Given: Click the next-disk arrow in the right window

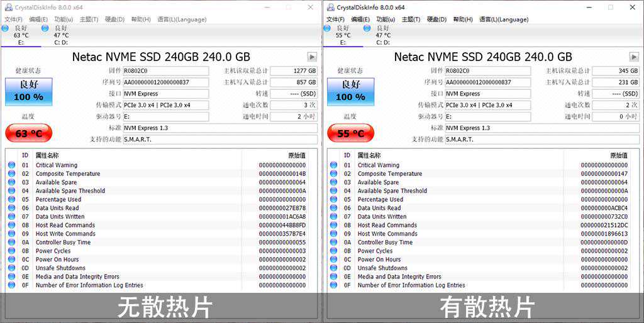Looking at the screenshot, I should pyautogui.click(x=633, y=57).
